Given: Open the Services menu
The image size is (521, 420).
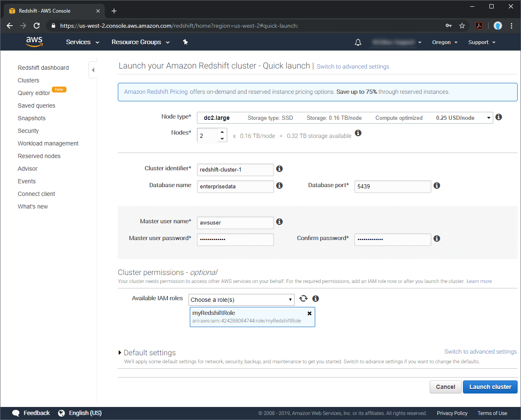Looking at the screenshot, I should point(82,42).
